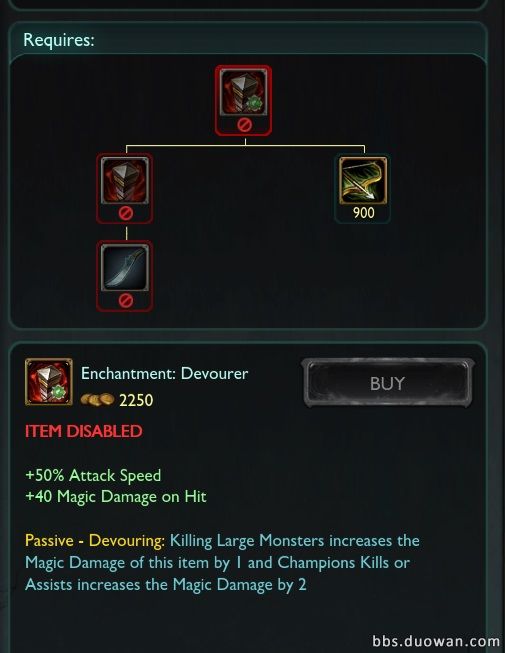The height and width of the screenshot is (653, 505).
Task: Select the red jungle item in the tree's middle row
Action: coord(125,180)
